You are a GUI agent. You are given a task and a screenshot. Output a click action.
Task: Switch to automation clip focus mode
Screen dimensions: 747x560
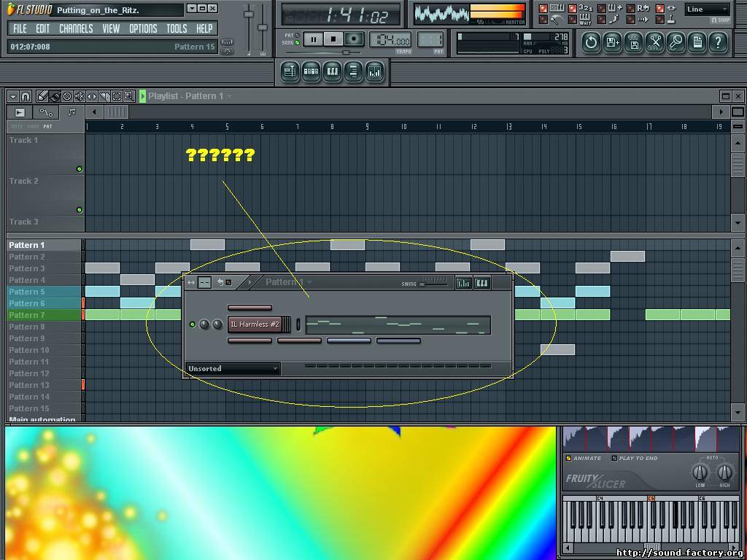coord(46,112)
